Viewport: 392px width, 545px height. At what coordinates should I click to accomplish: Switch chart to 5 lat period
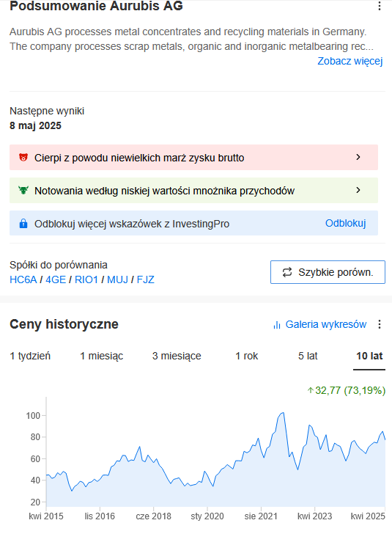point(308,356)
